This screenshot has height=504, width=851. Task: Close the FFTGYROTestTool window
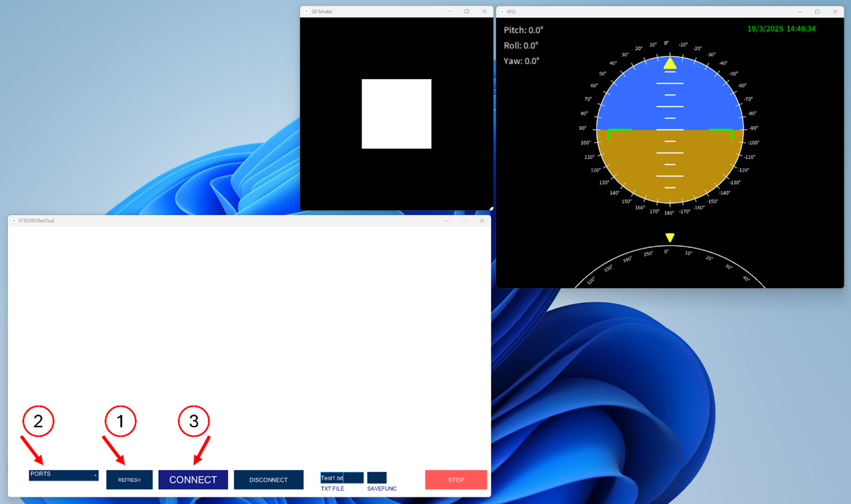[x=482, y=221]
